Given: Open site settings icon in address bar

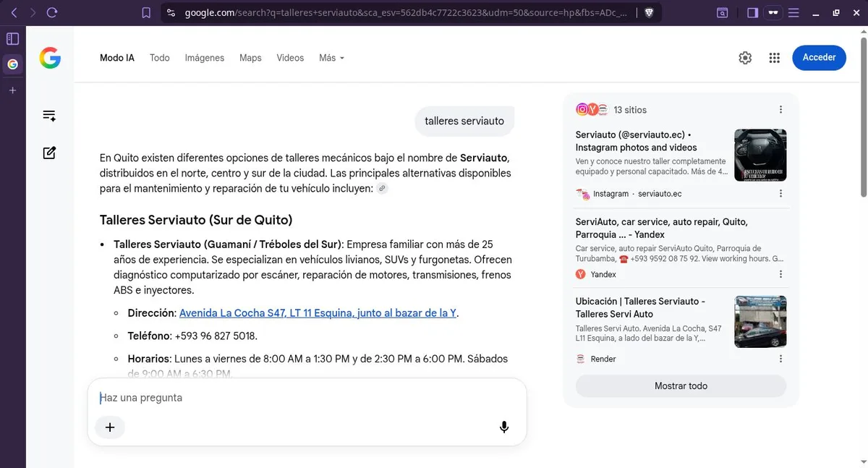Looking at the screenshot, I should [171, 12].
